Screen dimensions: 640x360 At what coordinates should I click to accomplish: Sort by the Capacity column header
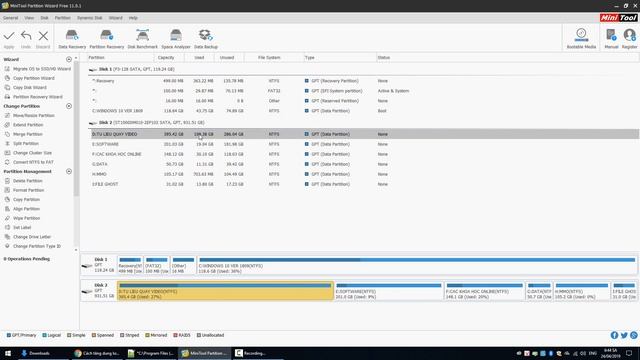pyautogui.click(x=166, y=58)
